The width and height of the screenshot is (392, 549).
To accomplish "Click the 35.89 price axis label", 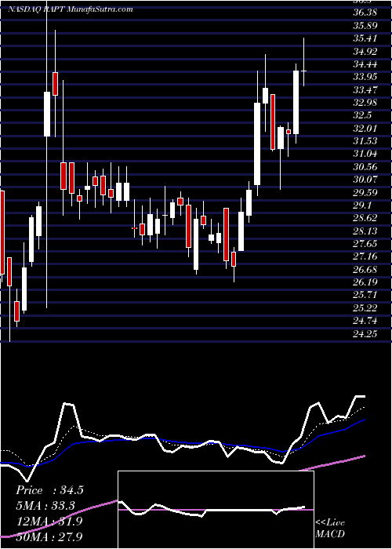I will coord(365,26).
